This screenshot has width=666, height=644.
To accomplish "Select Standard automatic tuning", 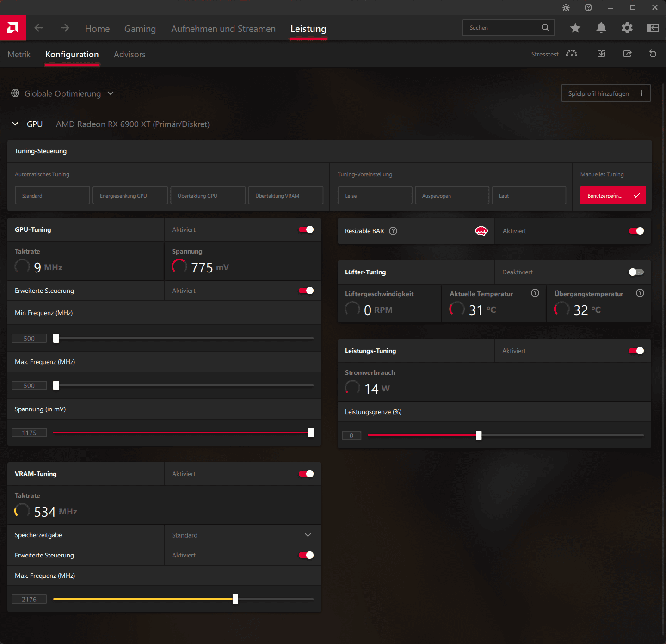I will [x=52, y=195].
